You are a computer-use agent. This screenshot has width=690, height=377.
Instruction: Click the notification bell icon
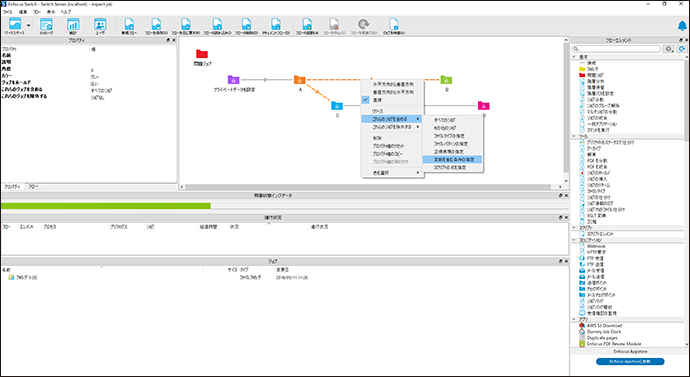point(683,26)
